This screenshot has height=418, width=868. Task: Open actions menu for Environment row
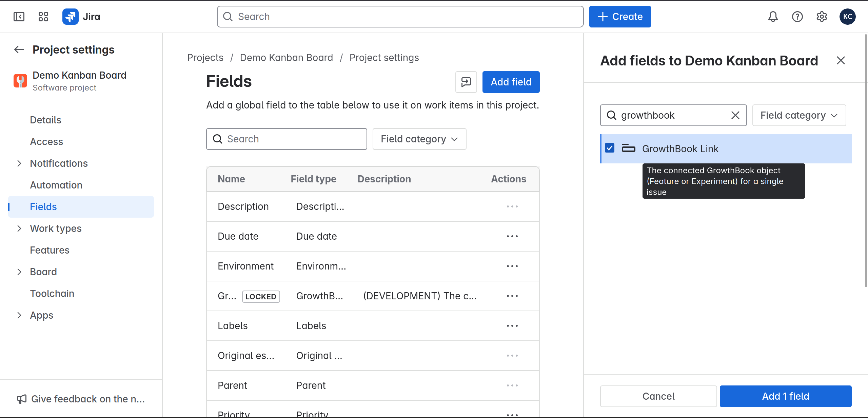[x=512, y=266]
